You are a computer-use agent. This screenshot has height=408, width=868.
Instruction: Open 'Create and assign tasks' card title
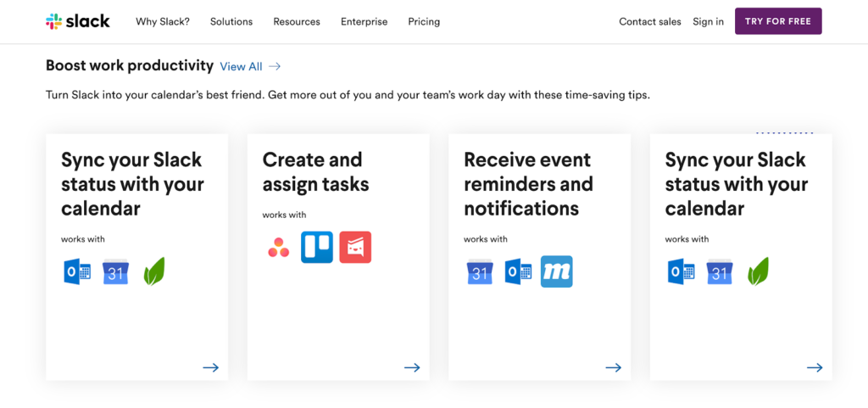point(315,171)
